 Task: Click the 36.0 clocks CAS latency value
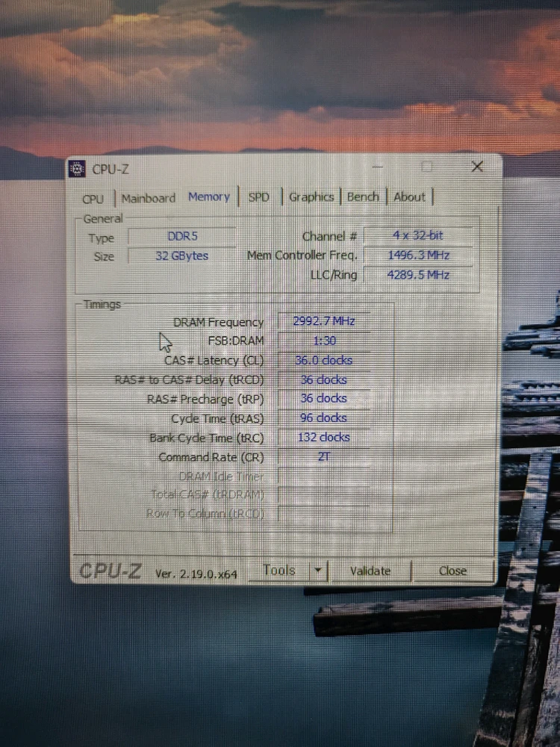[x=324, y=360]
